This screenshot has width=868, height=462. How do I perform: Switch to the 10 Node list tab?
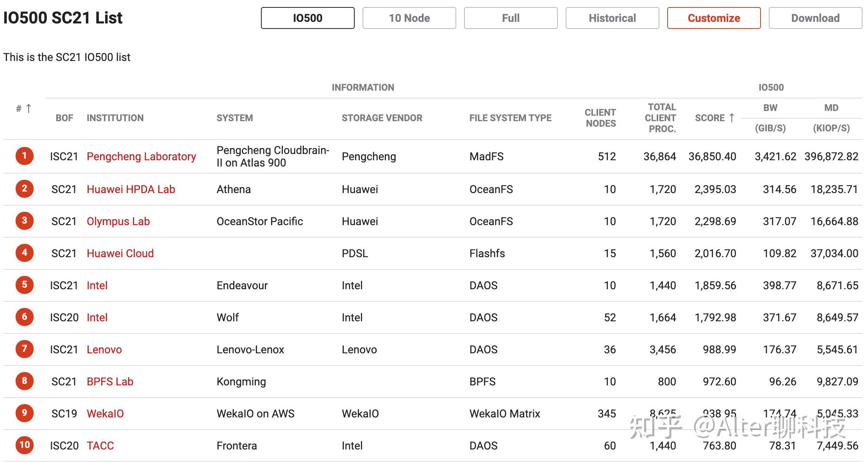point(409,18)
